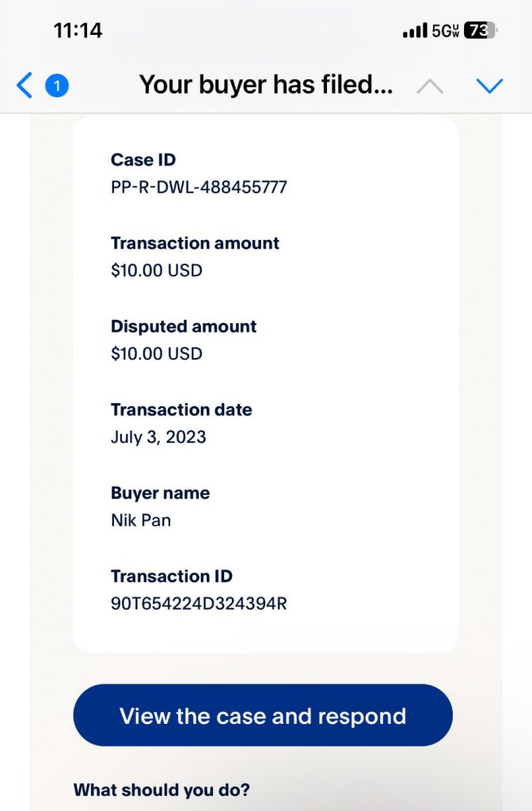
Task: Tap the cellular signal bars icon
Action: 415,31
